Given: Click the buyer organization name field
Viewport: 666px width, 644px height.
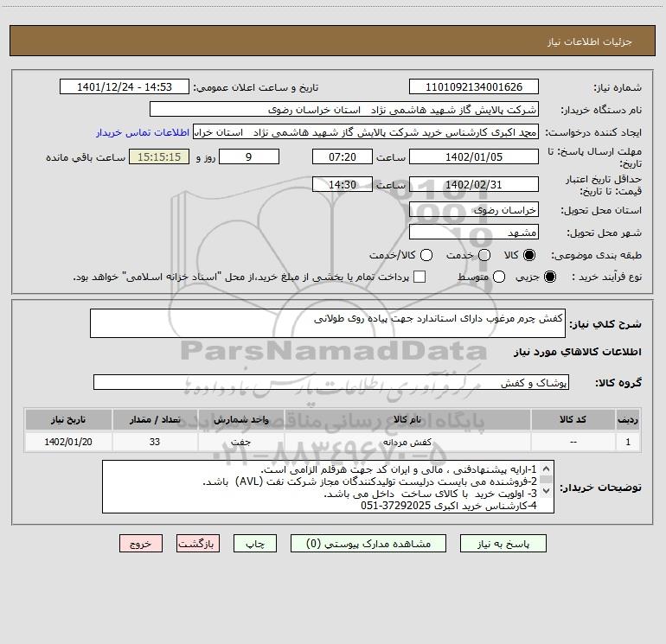Looking at the screenshot, I should click(x=344, y=109).
